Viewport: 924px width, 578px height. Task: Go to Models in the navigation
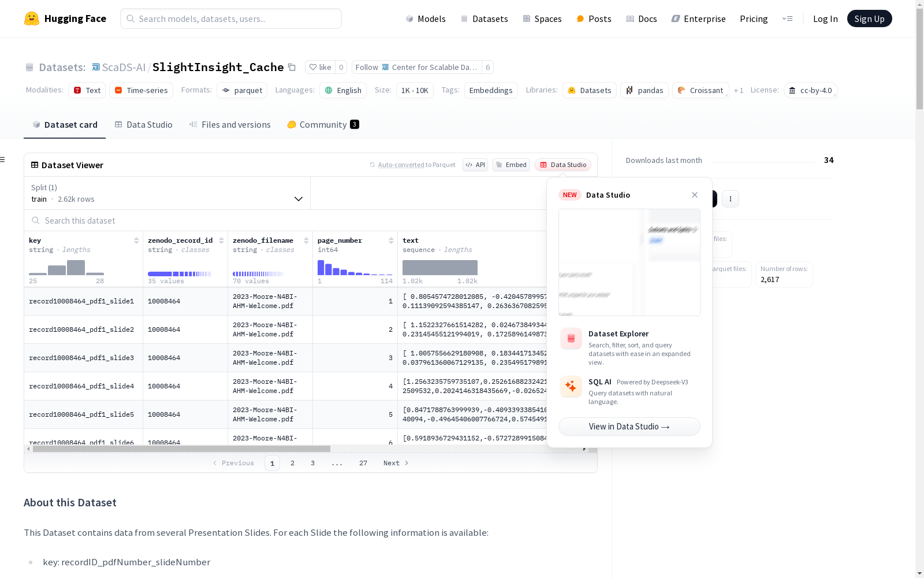426,18
